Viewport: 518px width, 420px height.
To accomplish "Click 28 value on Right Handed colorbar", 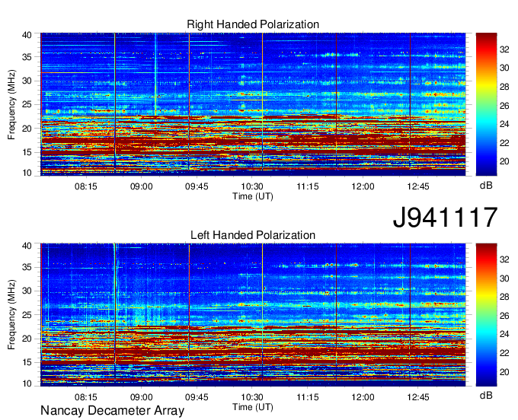I will (x=504, y=87).
